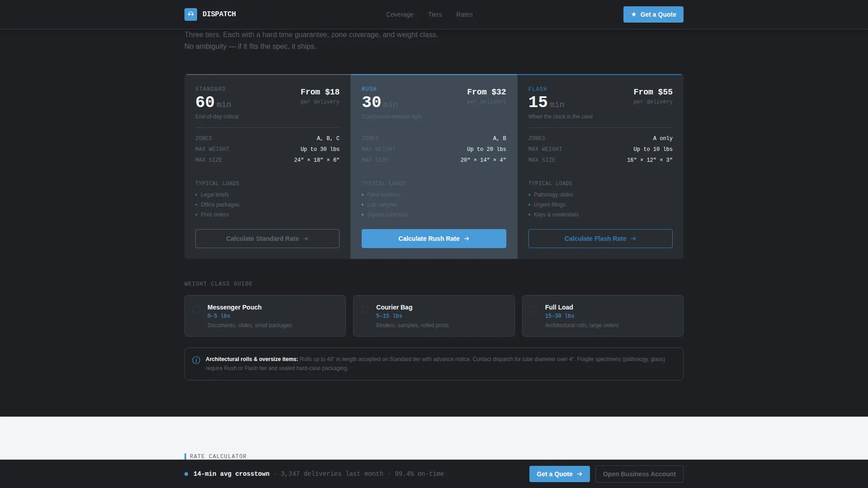Click Up to 20 lbs value
Image resolution: width=868 pixels, height=488 pixels.
pos(486,149)
